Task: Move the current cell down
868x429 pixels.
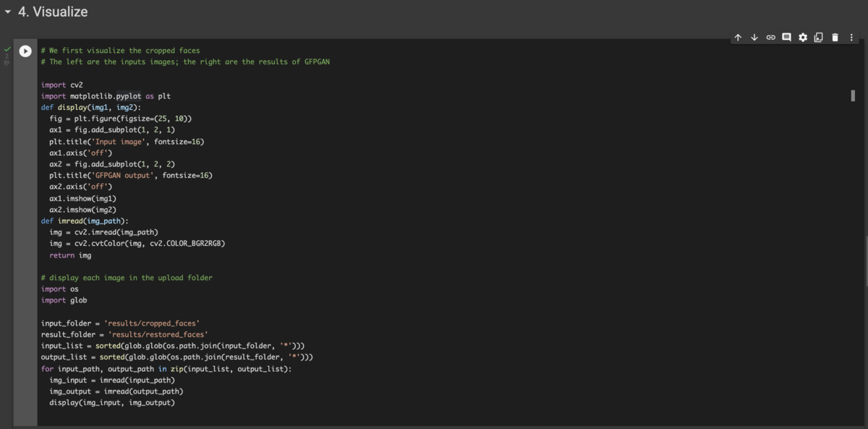Action: pyautogui.click(x=754, y=36)
